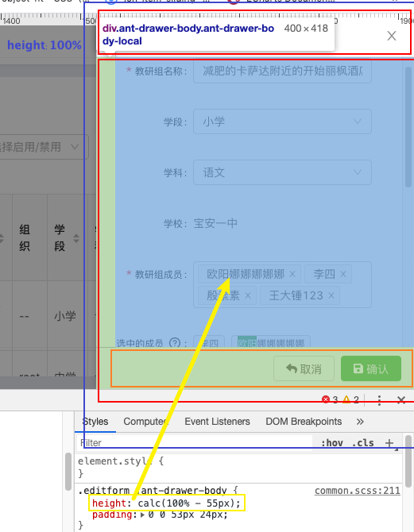Remove member tag 欧阳娜娜娜娜娜

tap(292, 274)
